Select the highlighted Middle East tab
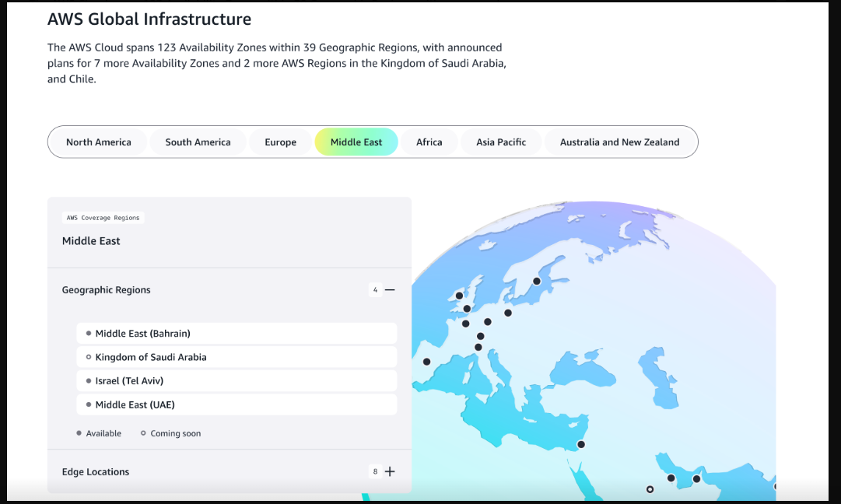The image size is (841, 504). (x=356, y=142)
